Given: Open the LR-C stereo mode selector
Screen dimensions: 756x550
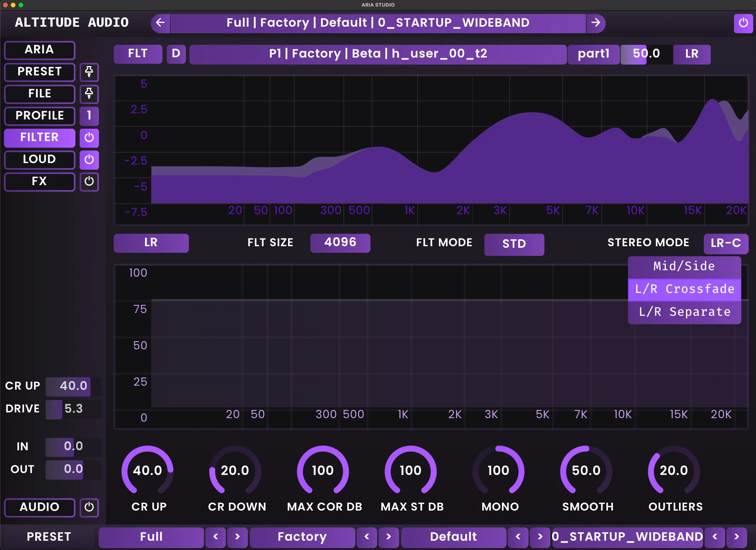Looking at the screenshot, I should coord(726,243).
